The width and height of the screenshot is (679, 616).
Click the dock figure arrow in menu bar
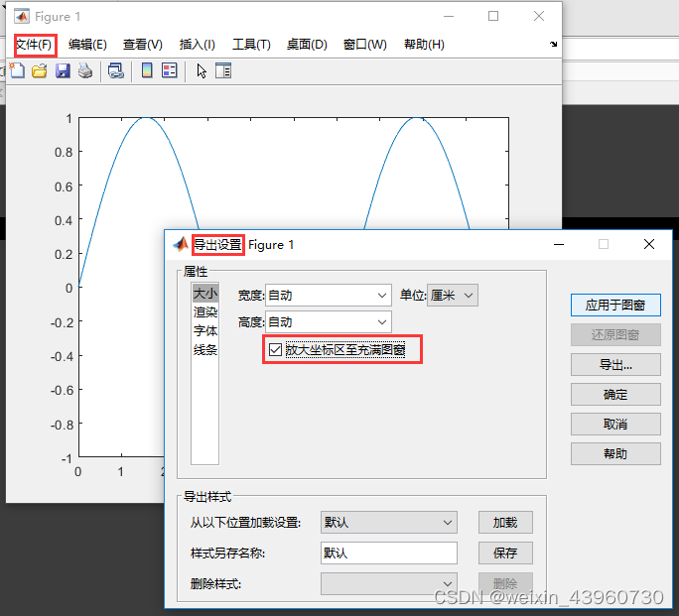553,44
